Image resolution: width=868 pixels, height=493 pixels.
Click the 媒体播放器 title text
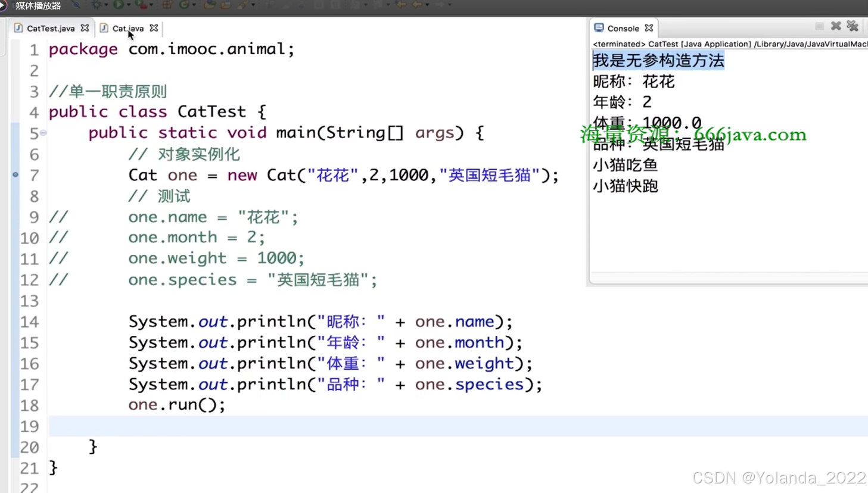[38, 5]
